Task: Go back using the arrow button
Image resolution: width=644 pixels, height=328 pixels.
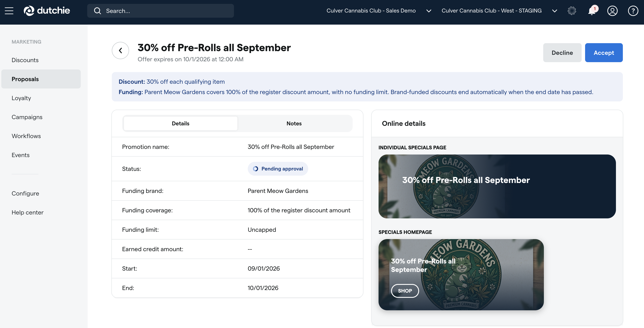Action: 120,50
